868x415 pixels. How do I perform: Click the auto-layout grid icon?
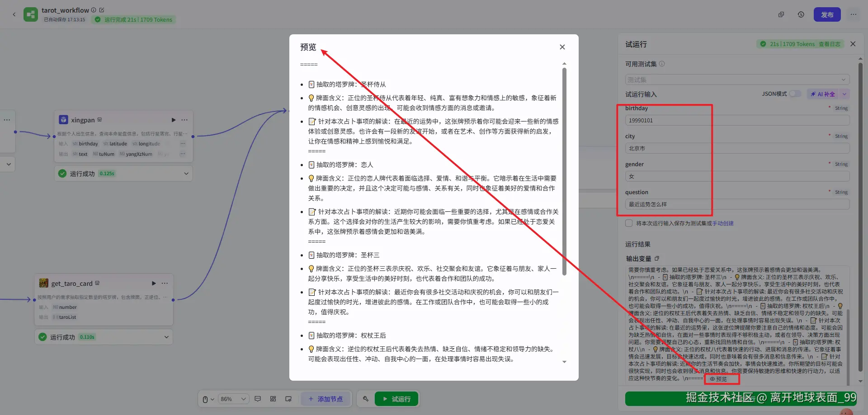[x=273, y=399]
